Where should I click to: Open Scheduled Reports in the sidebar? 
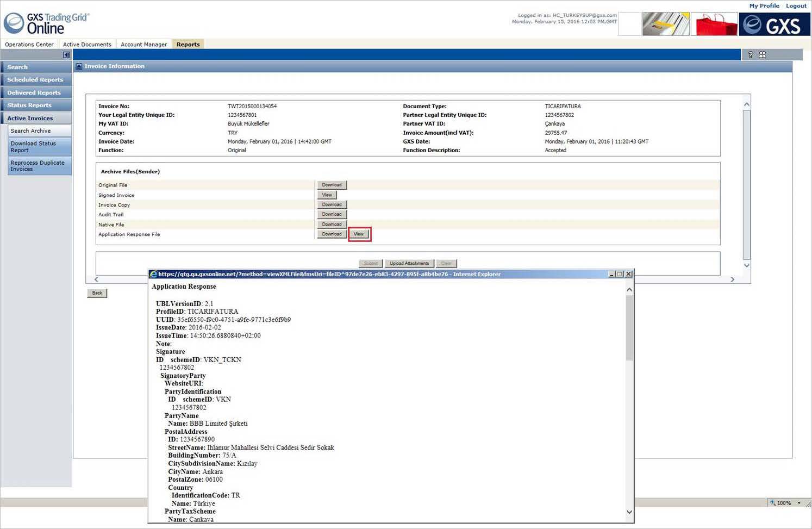tap(36, 80)
